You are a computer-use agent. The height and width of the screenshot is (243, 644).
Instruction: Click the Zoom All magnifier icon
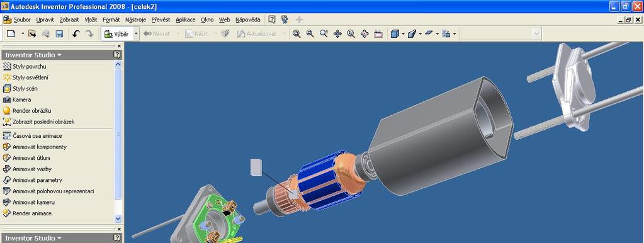point(297,34)
